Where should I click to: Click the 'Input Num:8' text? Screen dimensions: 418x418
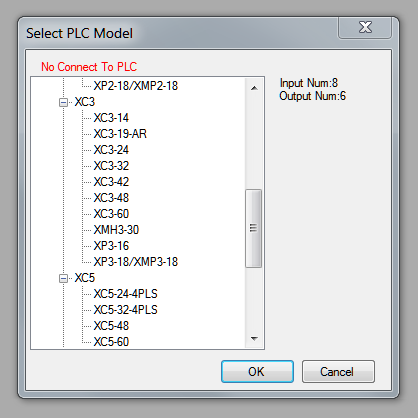[309, 83]
